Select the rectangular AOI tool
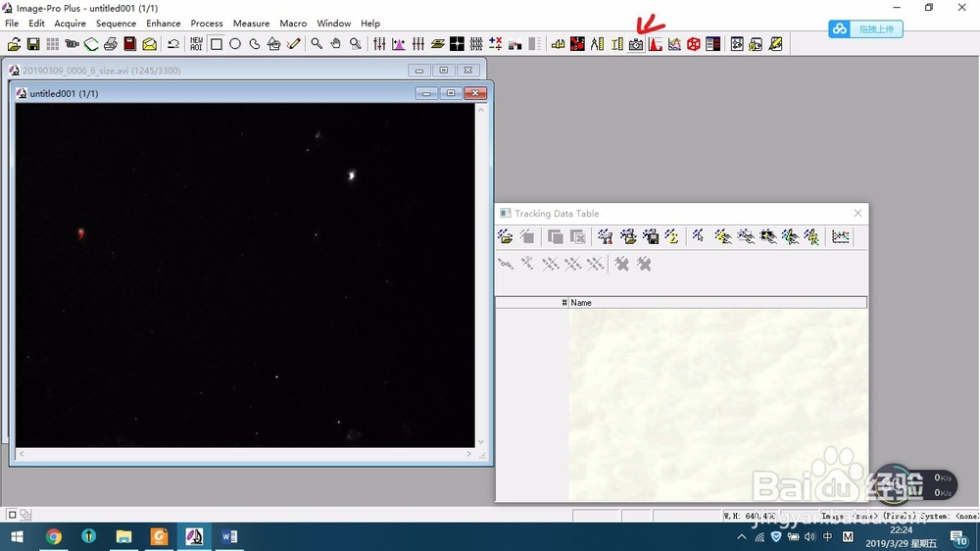 point(217,44)
